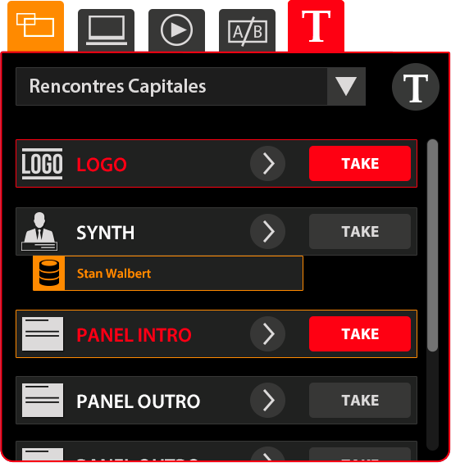Open PANEL INTRO chevron details
This screenshot has width=451, height=476.
click(x=267, y=334)
